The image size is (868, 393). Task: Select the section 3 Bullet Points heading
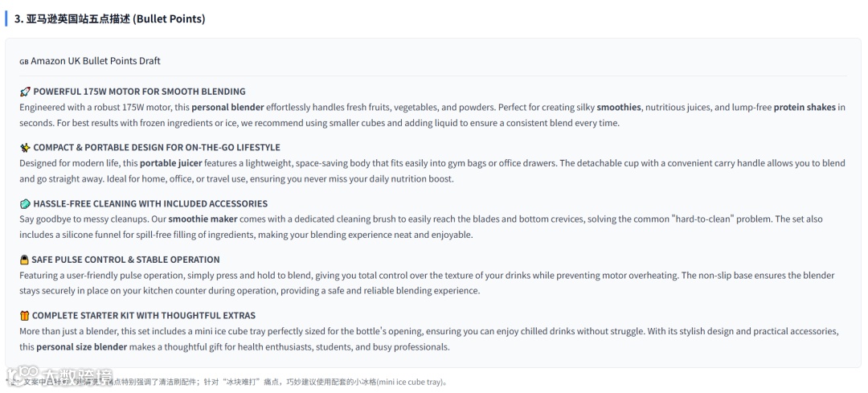pyautogui.click(x=110, y=18)
